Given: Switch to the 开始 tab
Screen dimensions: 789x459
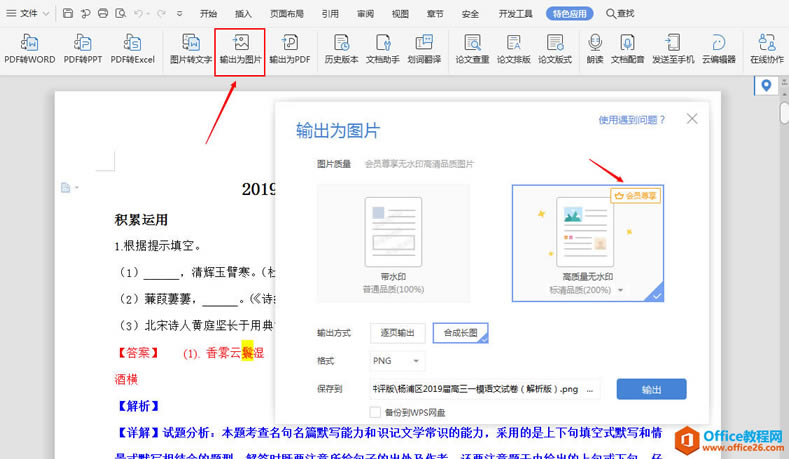Looking at the screenshot, I should 208,14.
